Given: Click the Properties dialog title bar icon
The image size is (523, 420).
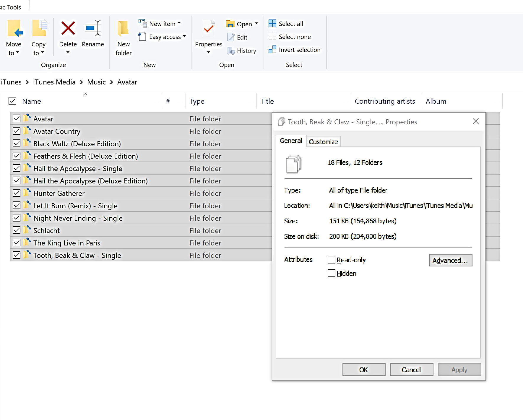Looking at the screenshot, I should (282, 121).
